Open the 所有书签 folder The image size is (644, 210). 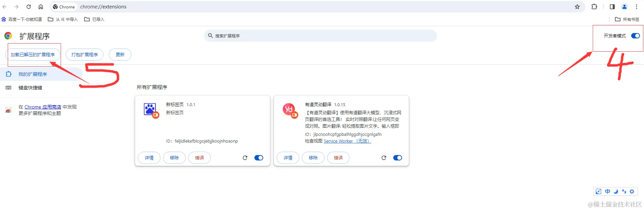627,19
